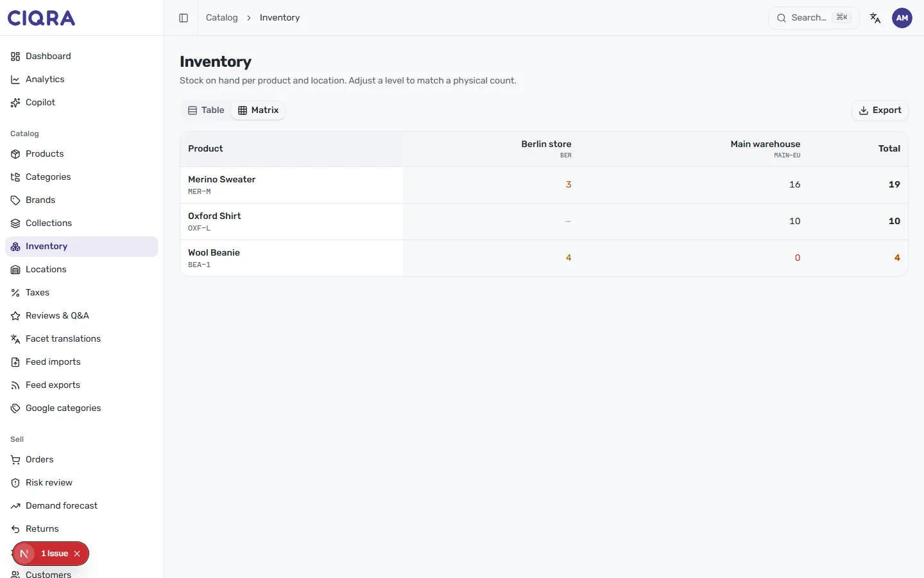This screenshot has height=578, width=924.
Task: Click the Returns arrow icon
Action: (15, 529)
